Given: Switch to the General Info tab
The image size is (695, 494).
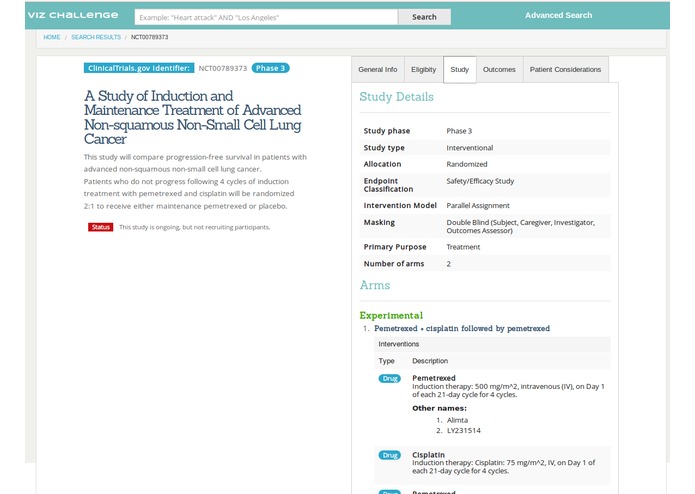Looking at the screenshot, I should (378, 70).
